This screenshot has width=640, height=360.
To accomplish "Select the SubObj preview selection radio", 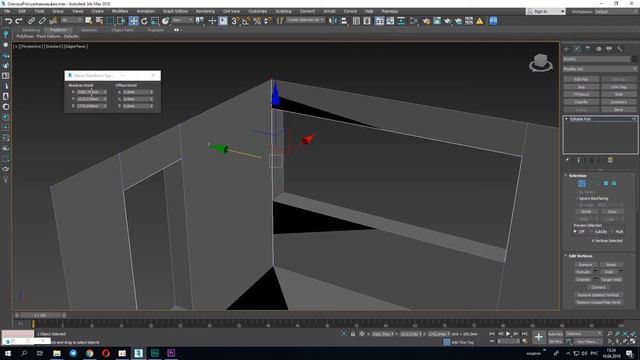I will click(591, 231).
